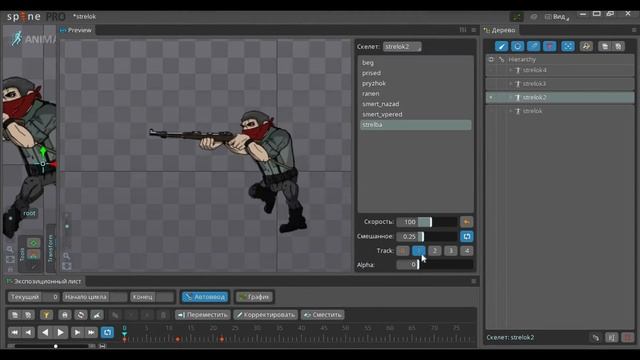Screen dimensions: 640x360
Task: Click the Конец loop end field
Action: tap(152, 297)
